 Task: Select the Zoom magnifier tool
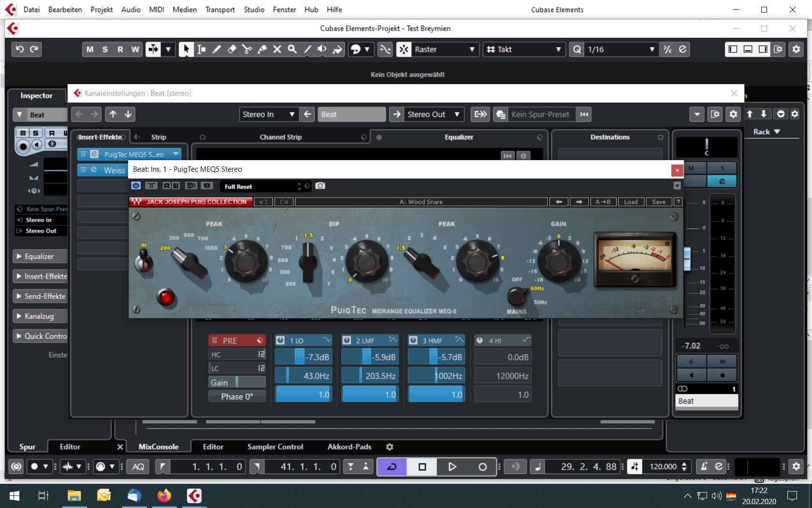tap(292, 49)
